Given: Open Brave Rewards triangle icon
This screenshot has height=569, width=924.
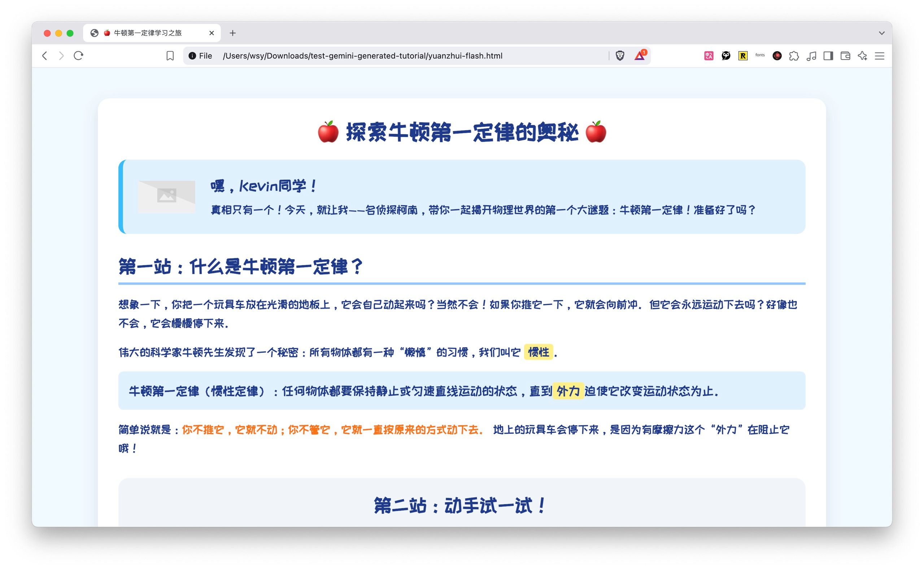Looking at the screenshot, I should [639, 56].
